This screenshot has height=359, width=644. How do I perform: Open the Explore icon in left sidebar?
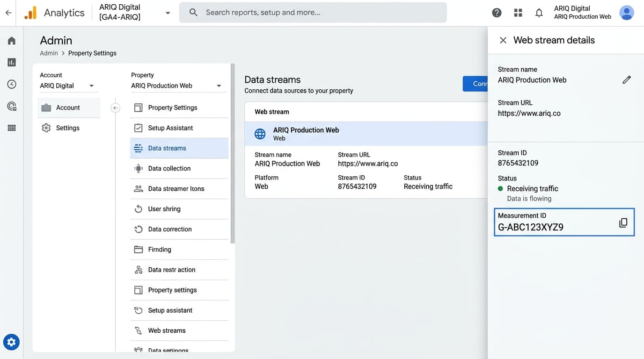click(x=12, y=84)
